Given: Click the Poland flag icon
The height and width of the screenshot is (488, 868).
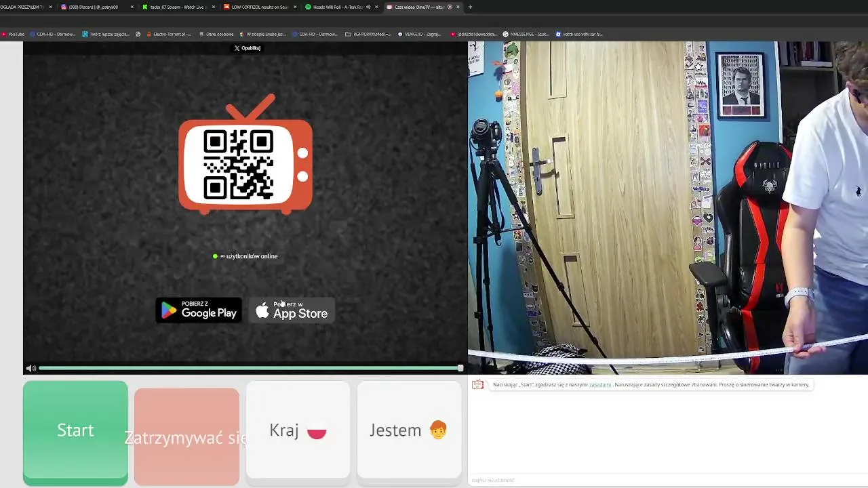Looking at the screenshot, I should pos(317,432).
